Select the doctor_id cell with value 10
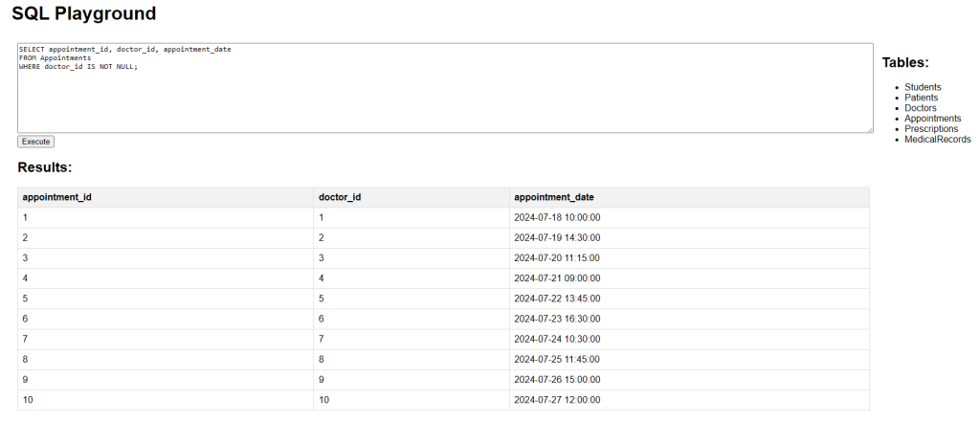This screenshot has height=421, width=980. (x=412, y=400)
